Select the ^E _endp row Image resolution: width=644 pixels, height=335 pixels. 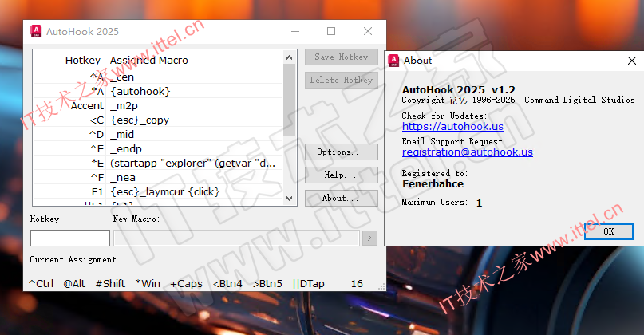click(158, 148)
